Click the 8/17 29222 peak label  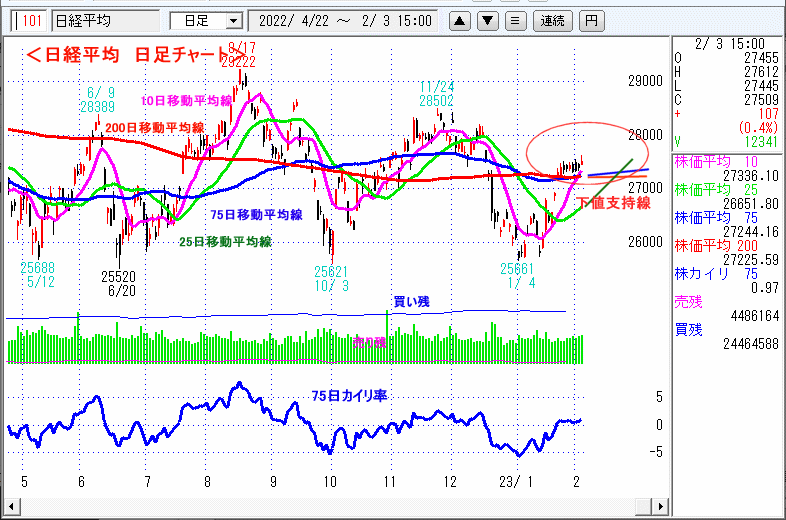[239, 55]
